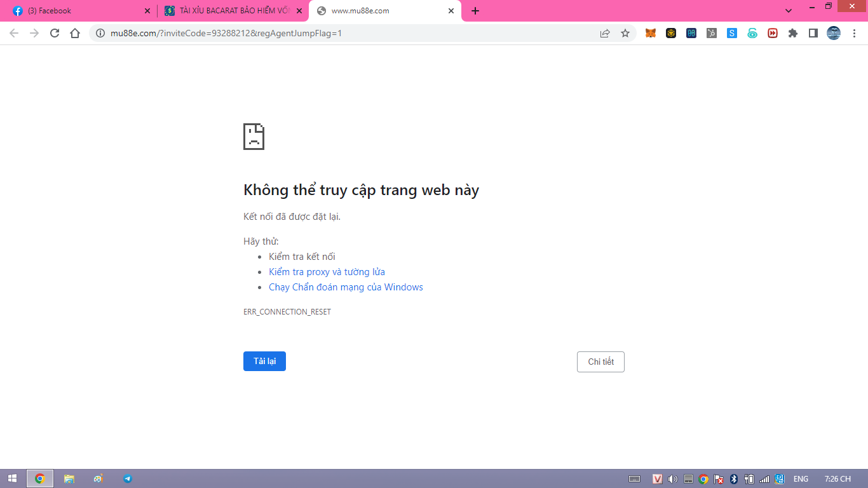Open Telegram from the taskbar
Viewport: 868px width, 488px height.
pos(128,478)
